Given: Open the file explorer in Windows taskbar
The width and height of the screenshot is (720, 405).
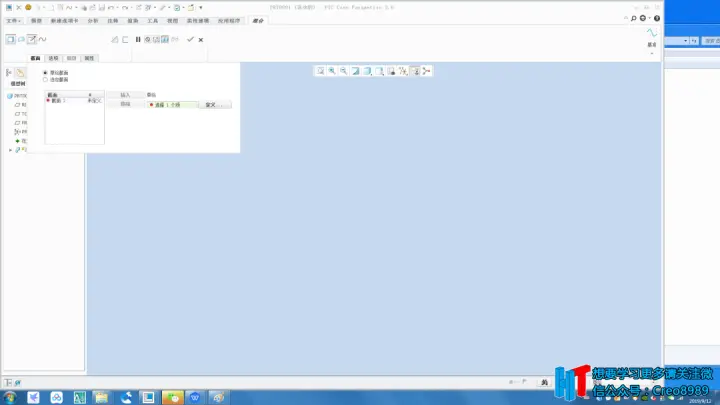Looking at the screenshot, I should pos(101,397).
